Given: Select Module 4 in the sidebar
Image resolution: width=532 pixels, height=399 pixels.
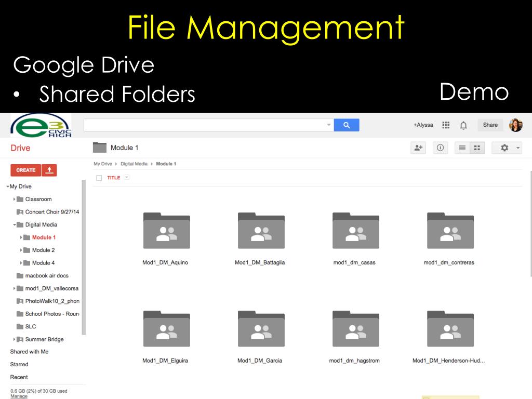Looking at the screenshot, I should [43, 263].
